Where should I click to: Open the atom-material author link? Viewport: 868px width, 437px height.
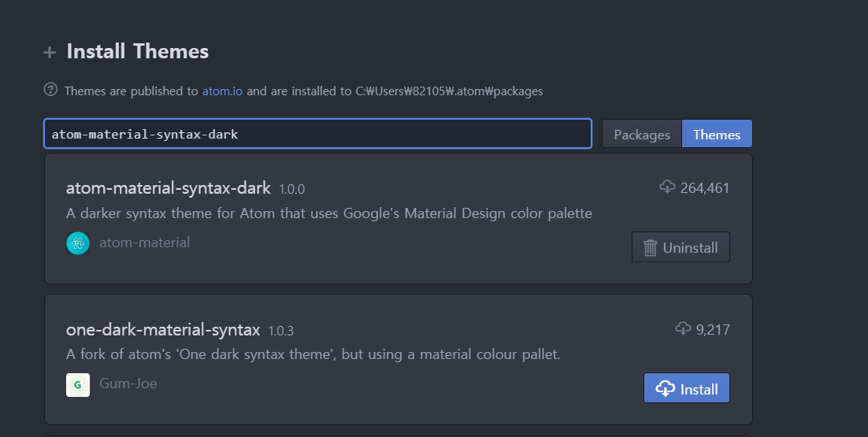[144, 243]
